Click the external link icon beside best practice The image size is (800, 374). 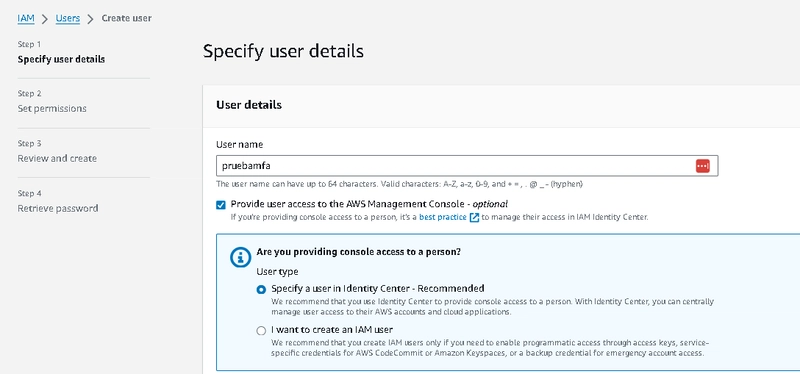pos(474,218)
